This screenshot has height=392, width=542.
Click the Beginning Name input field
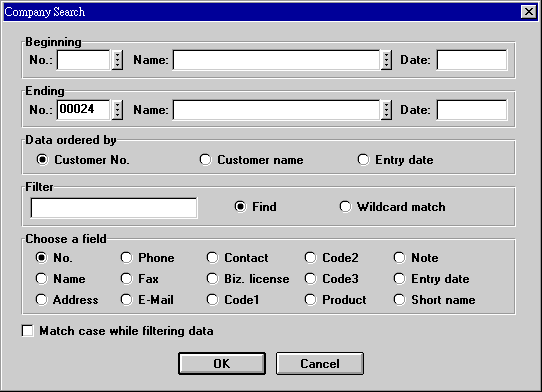(276, 60)
